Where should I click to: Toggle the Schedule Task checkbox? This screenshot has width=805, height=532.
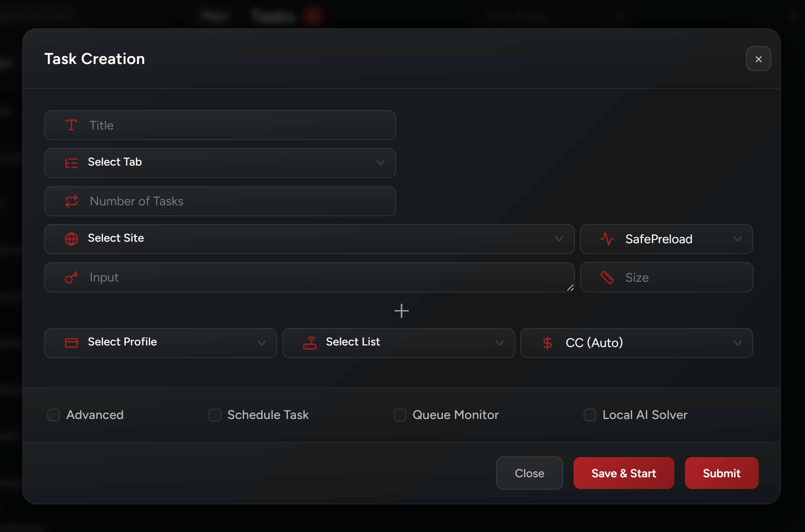pos(215,415)
